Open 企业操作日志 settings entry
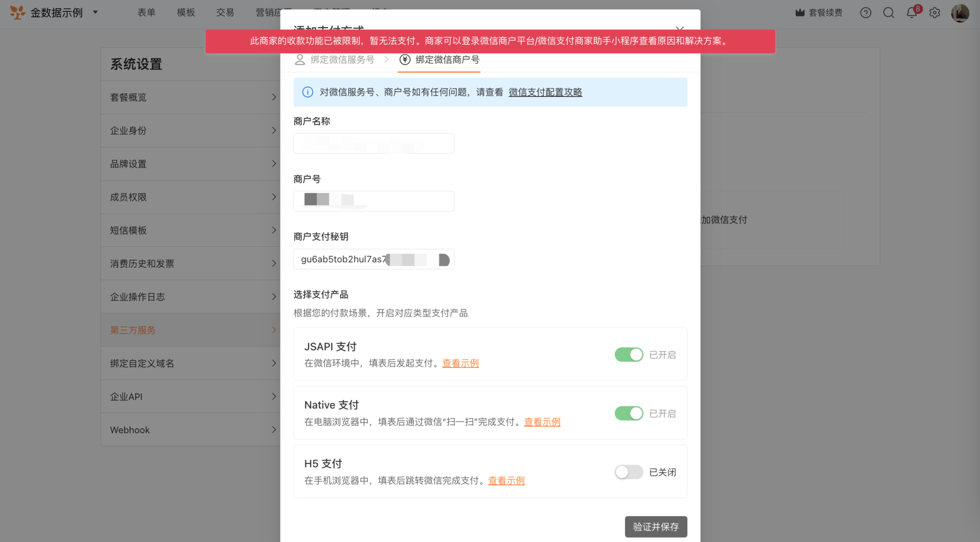Viewport: 980px width, 542px height. (191, 297)
